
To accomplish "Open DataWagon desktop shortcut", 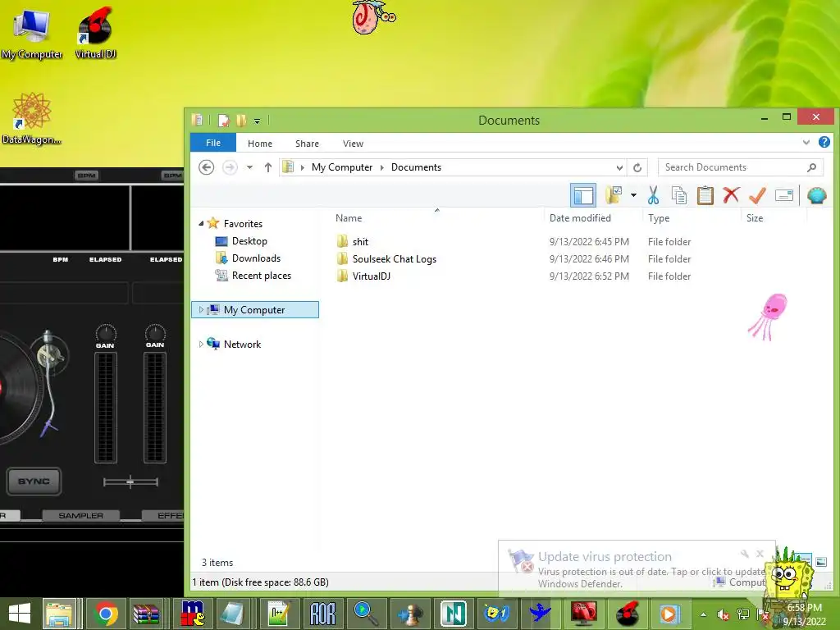I will [x=32, y=118].
